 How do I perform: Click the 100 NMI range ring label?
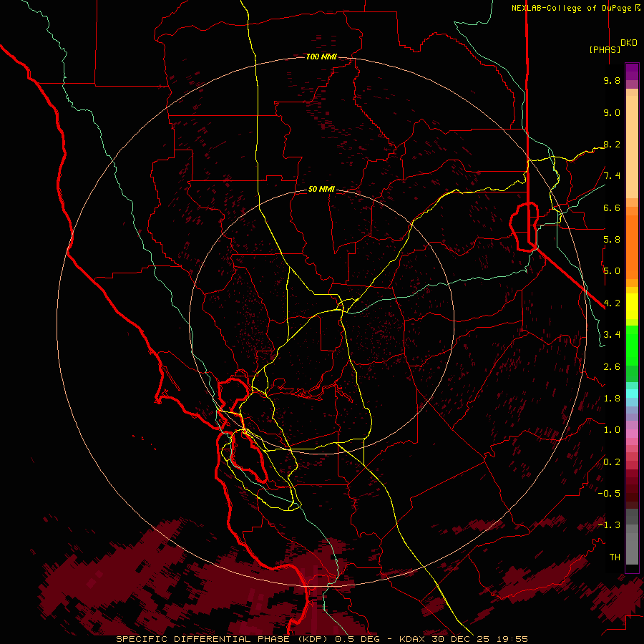[321, 57]
